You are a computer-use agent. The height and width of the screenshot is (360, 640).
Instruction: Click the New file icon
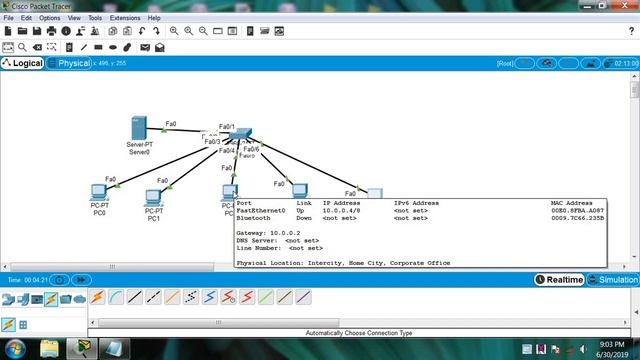pyautogui.click(x=8, y=31)
